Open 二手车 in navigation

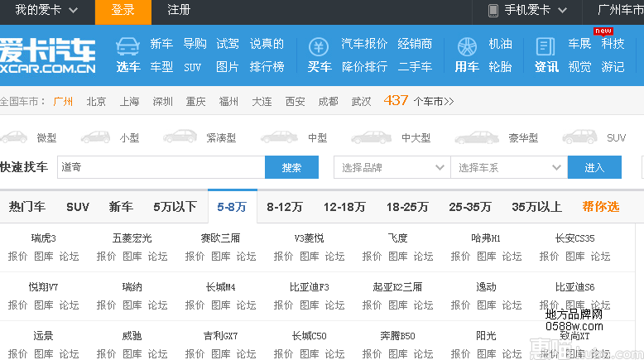[x=415, y=67]
